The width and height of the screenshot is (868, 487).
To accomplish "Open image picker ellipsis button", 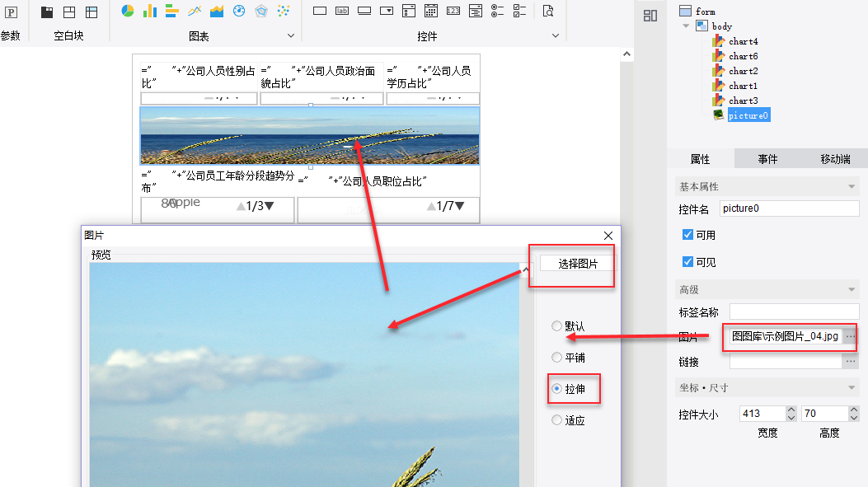I will (851, 336).
